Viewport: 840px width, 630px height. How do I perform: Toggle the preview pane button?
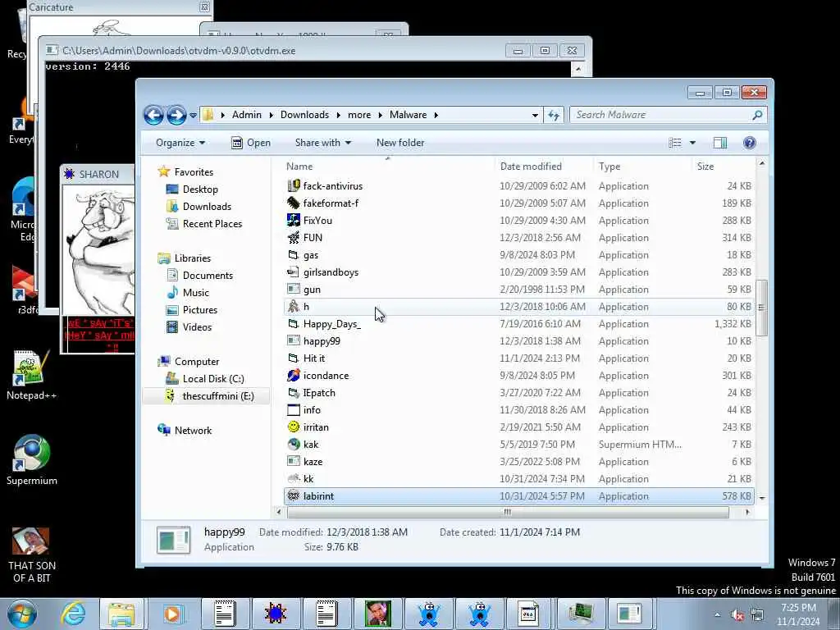pyautogui.click(x=720, y=143)
